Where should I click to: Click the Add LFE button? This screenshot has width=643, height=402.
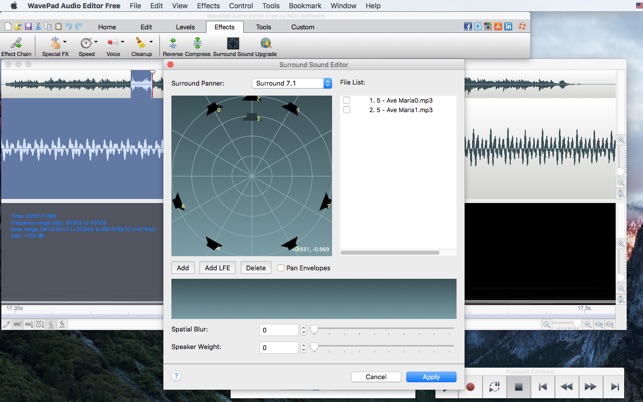[217, 268]
